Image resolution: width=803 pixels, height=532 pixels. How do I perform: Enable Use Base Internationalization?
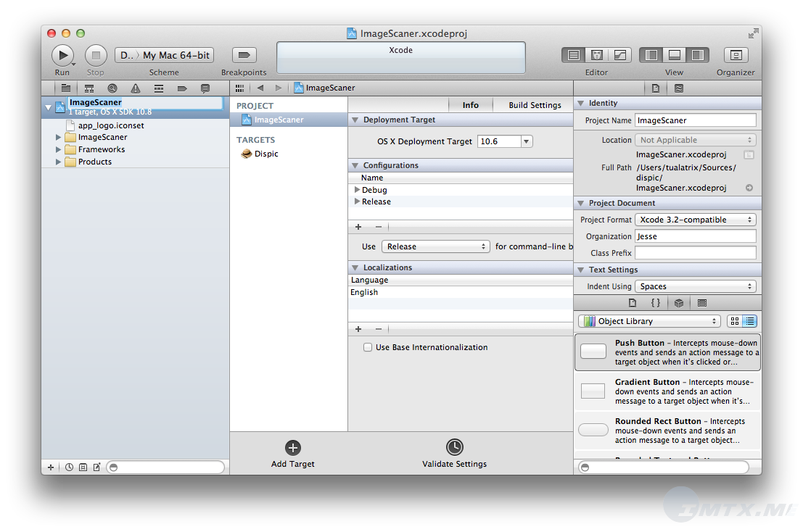click(368, 347)
